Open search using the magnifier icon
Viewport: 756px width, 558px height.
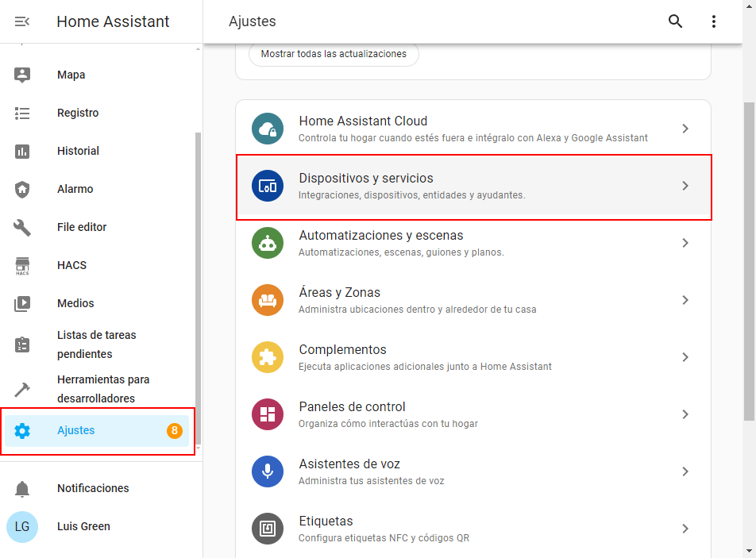pos(675,21)
